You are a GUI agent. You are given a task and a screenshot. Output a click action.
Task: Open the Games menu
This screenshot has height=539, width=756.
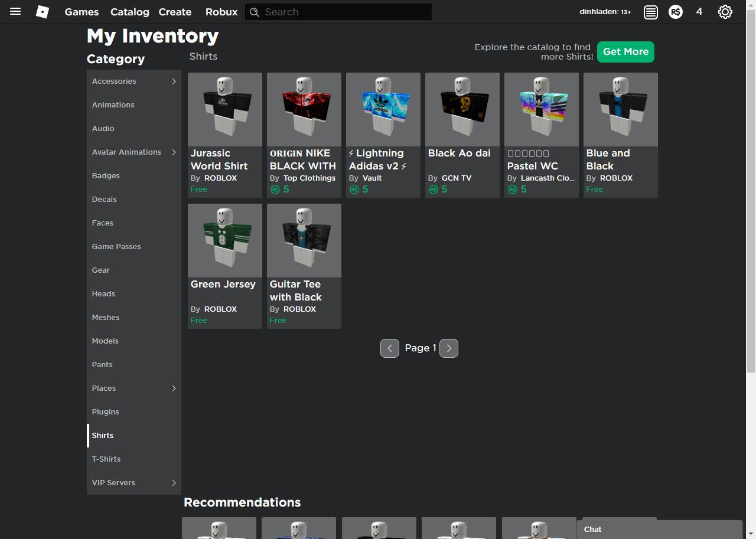tap(82, 12)
